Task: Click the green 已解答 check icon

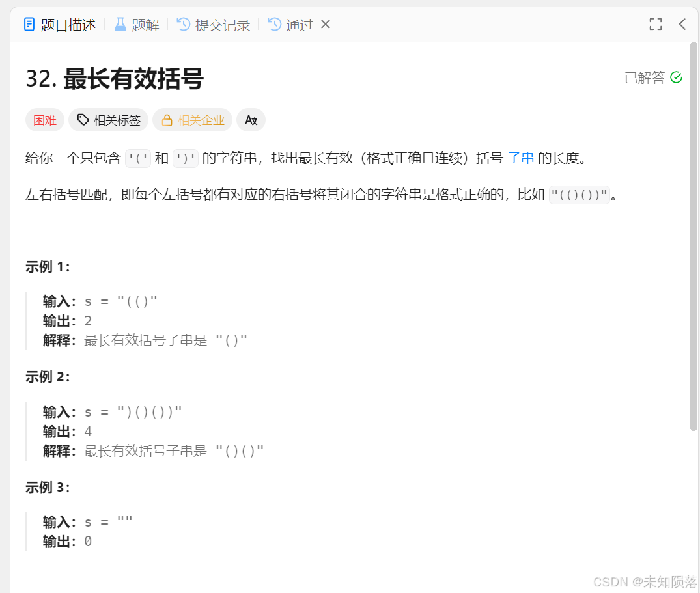Action: pos(677,77)
